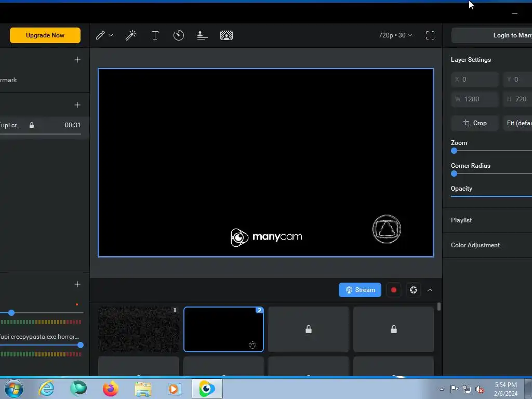Image resolution: width=532 pixels, height=399 pixels.
Task: Minimize the ManyCam window
Action: [515, 13]
